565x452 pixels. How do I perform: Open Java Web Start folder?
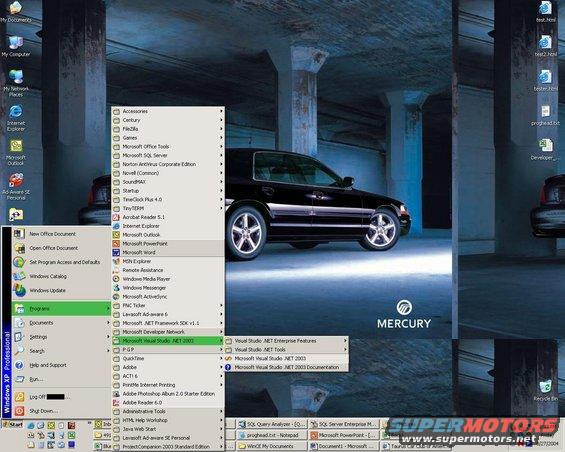(x=168, y=429)
